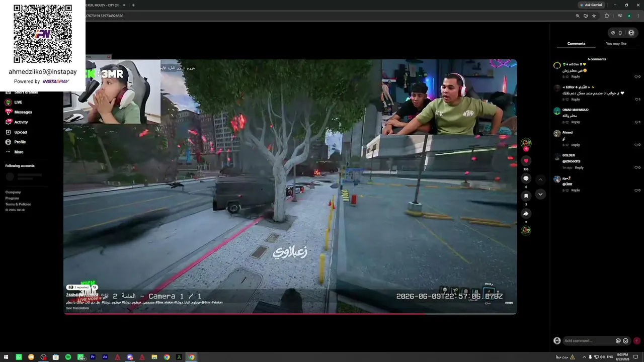Open Premiere Pro from the taskbar

(93, 357)
